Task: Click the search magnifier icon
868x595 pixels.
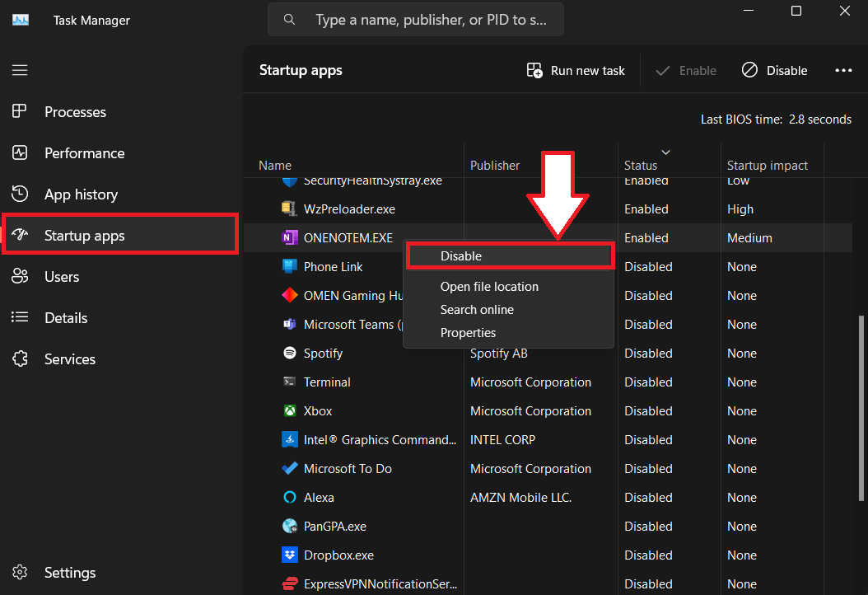Action: [289, 20]
